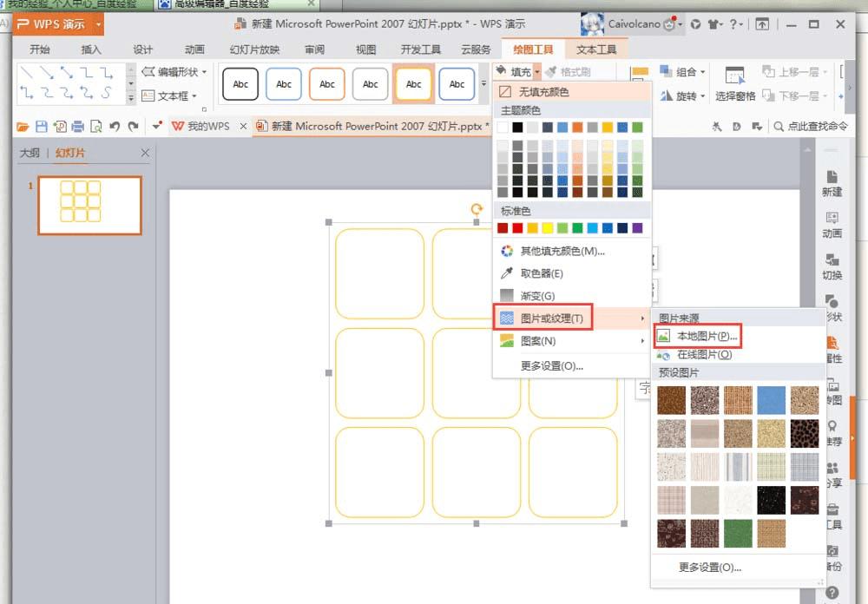
Task: Open the folder icon in quick access toolbar
Action: click(23, 127)
